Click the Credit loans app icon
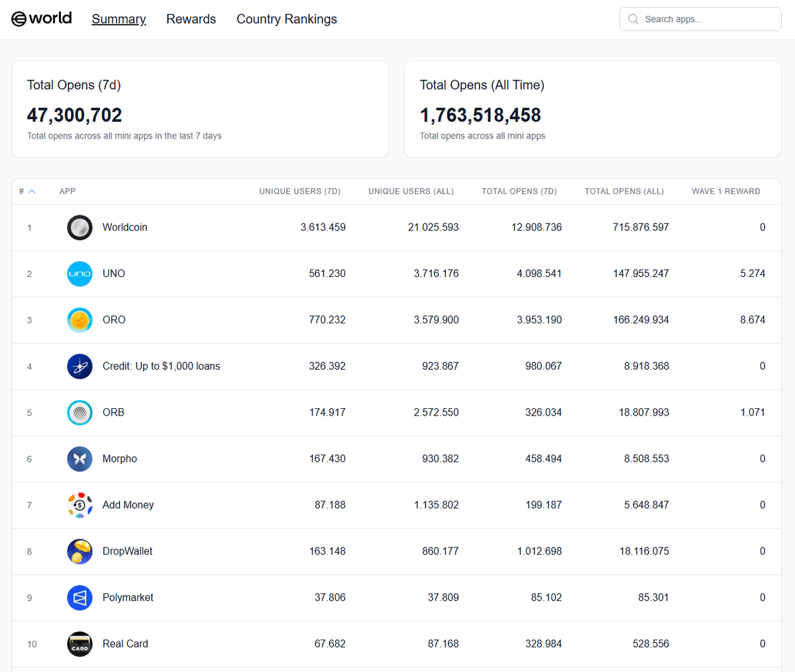795x672 pixels. point(79,366)
